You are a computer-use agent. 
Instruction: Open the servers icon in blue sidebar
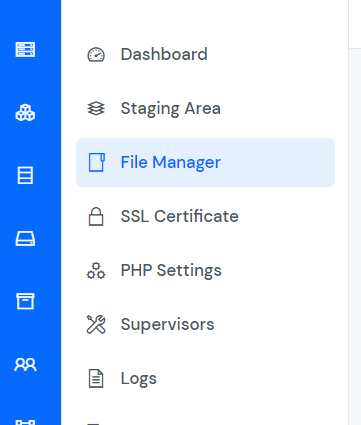[x=25, y=49]
